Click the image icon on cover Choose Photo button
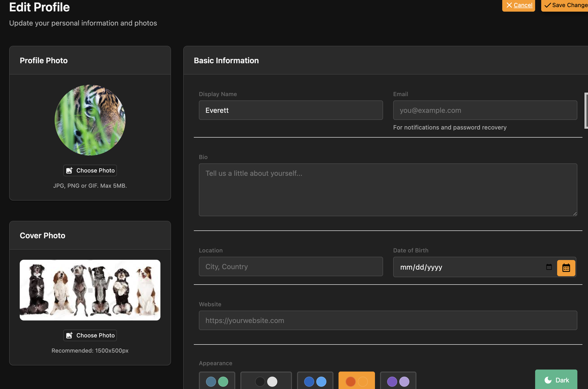Viewport: 588px width, 389px height. (69, 335)
